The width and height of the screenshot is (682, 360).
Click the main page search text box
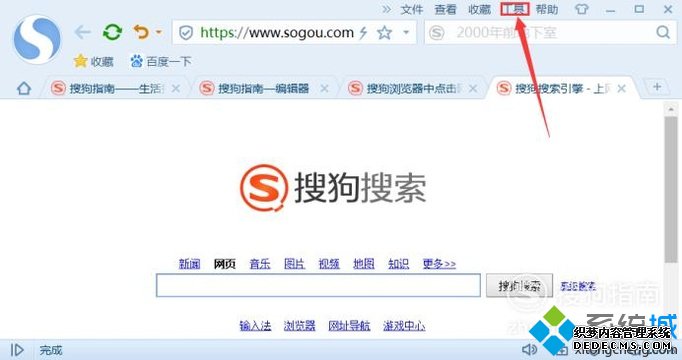(318, 285)
